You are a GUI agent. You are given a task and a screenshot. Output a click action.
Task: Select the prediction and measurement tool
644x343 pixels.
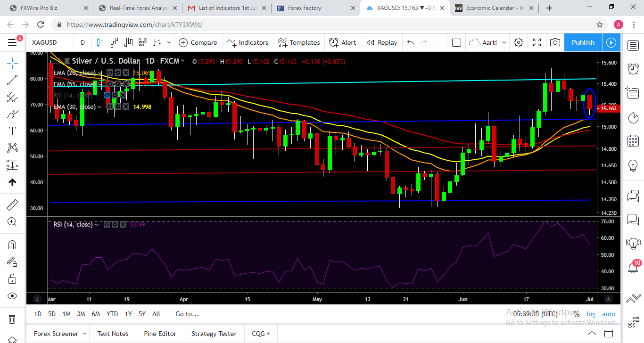coord(12,165)
